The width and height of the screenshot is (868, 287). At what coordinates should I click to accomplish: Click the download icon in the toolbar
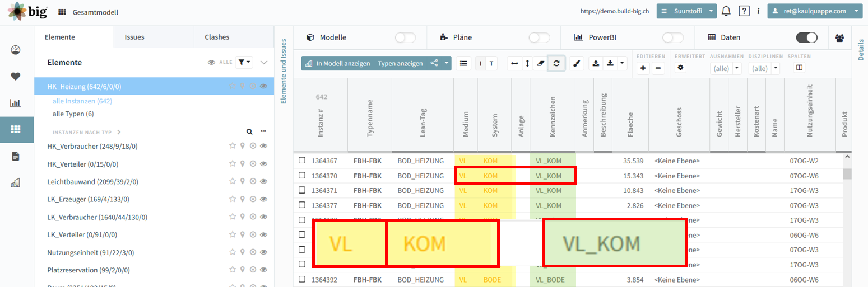click(609, 64)
